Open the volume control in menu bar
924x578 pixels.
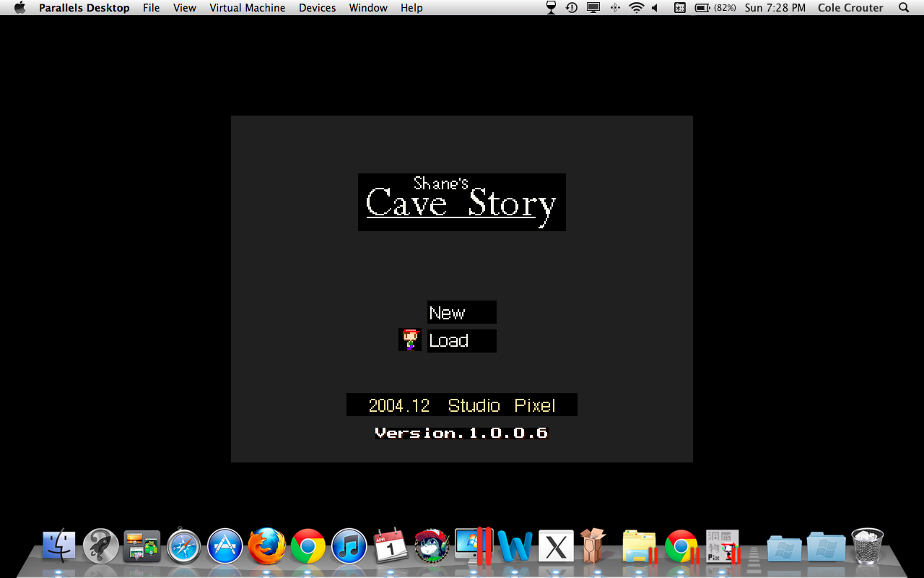tap(655, 8)
